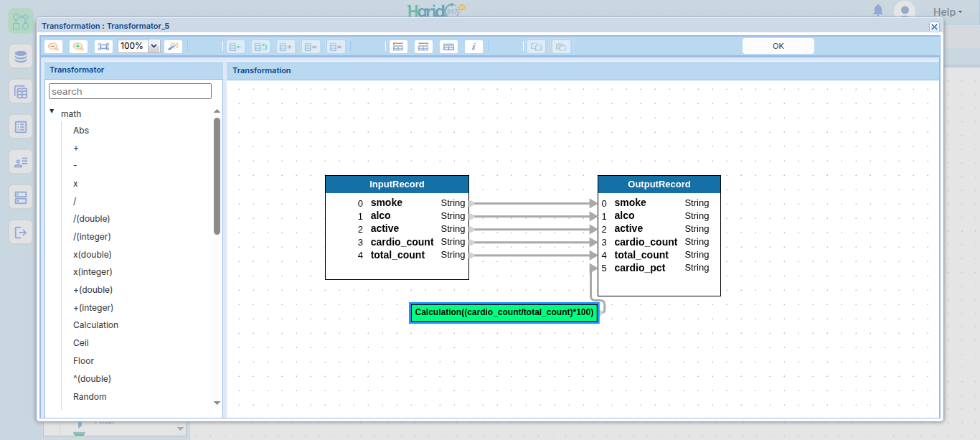Click the row icon with red equals sign
This screenshot has height=440, width=980.
[x=311, y=47]
